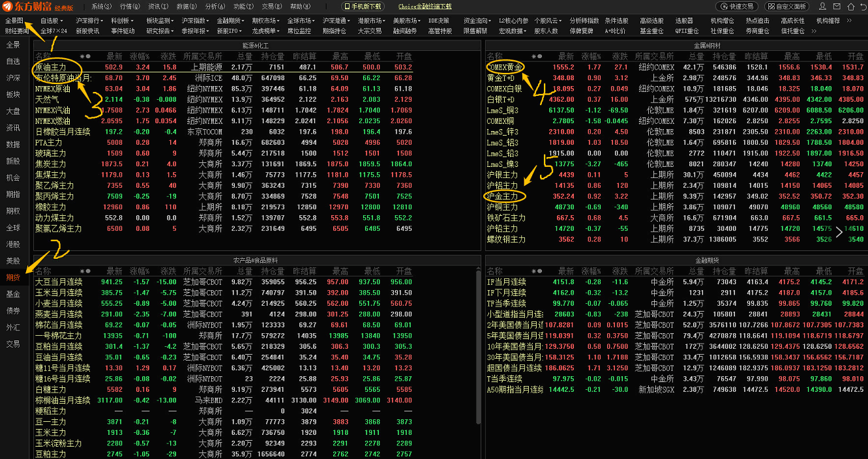
Task: Click 条件选股 toolbar button
Action: click(616, 21)
